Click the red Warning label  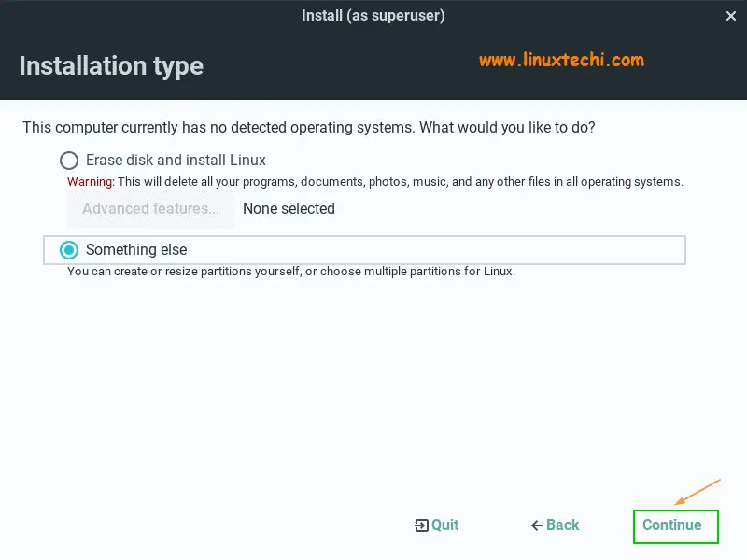[x=91, y=182]
